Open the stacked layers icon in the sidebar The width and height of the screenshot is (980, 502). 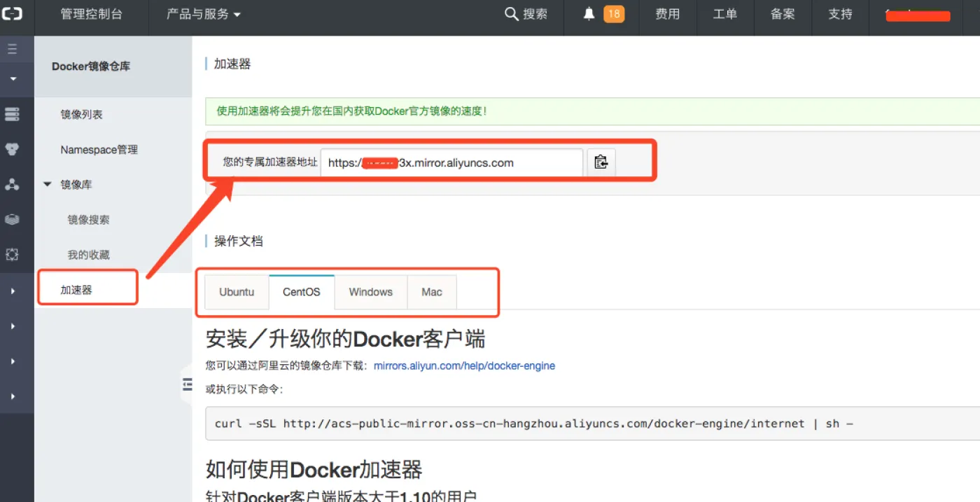coord(12,219)
